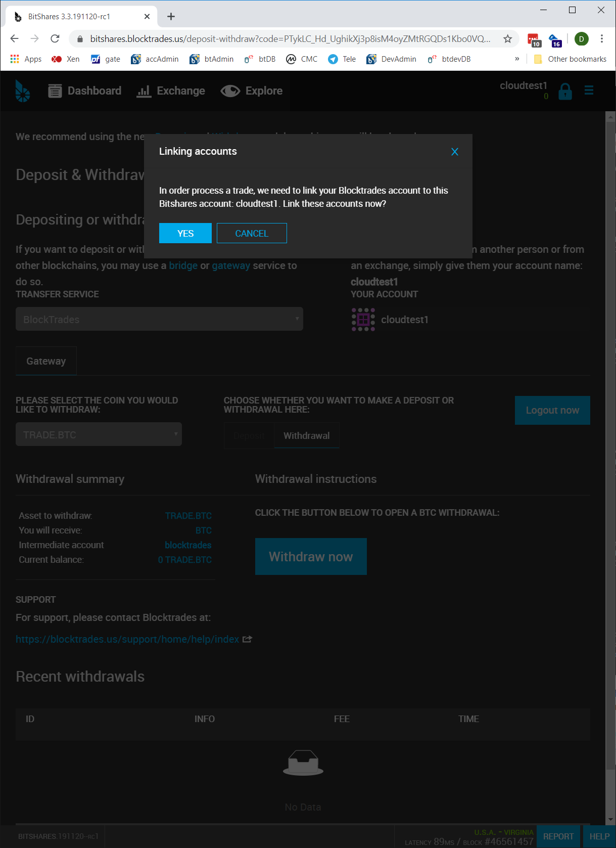Switch to the Withdrawal option
This screenshot has width=616, height=848.
click(307, 435)
